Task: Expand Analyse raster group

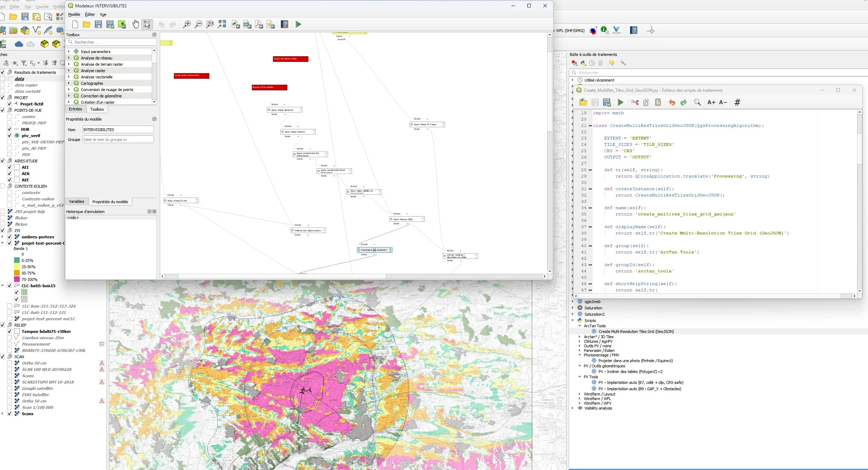Action: tap(69, 71)
